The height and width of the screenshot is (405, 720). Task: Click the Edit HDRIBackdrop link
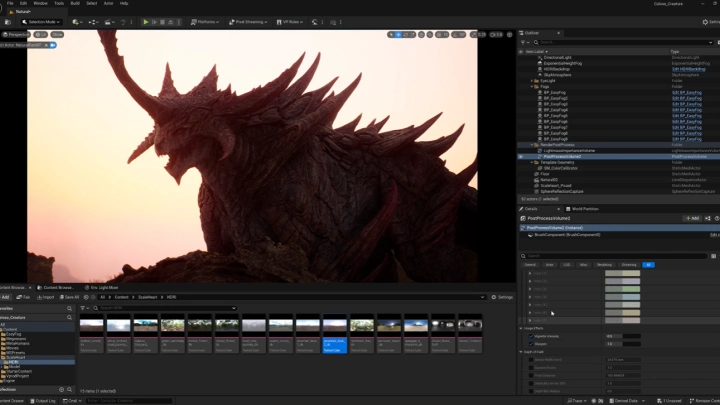click(689, 69)
